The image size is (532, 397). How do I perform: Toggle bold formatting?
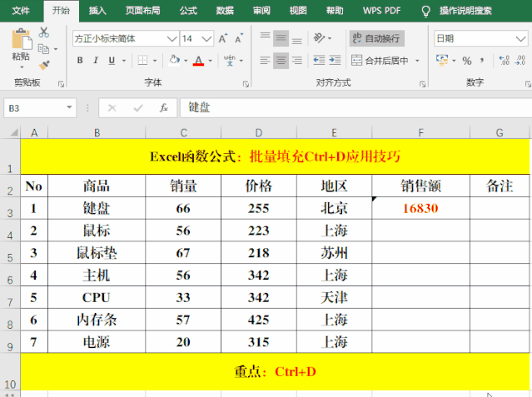[x=80, y=61]
